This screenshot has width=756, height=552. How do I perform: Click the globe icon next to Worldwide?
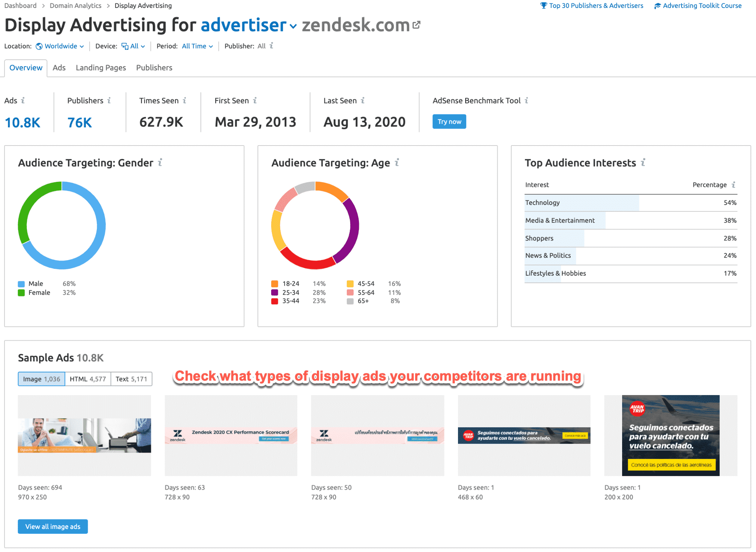click(39, 46)
